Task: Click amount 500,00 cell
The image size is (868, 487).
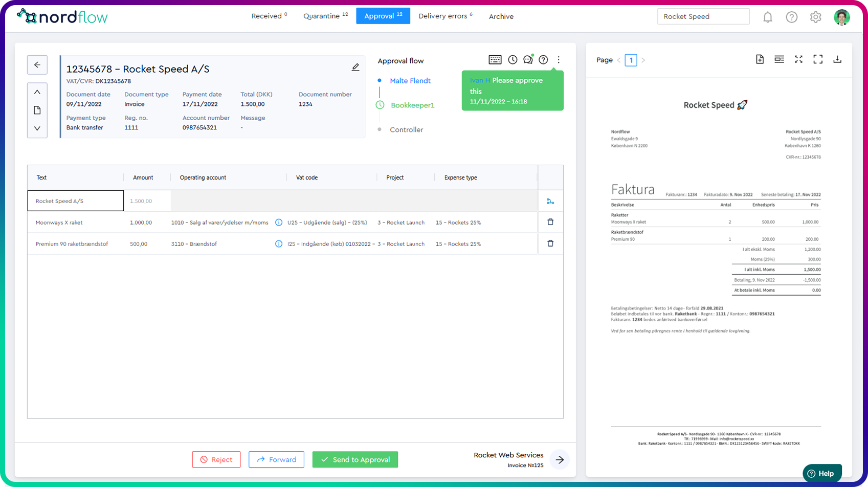Action: point(146,244)
